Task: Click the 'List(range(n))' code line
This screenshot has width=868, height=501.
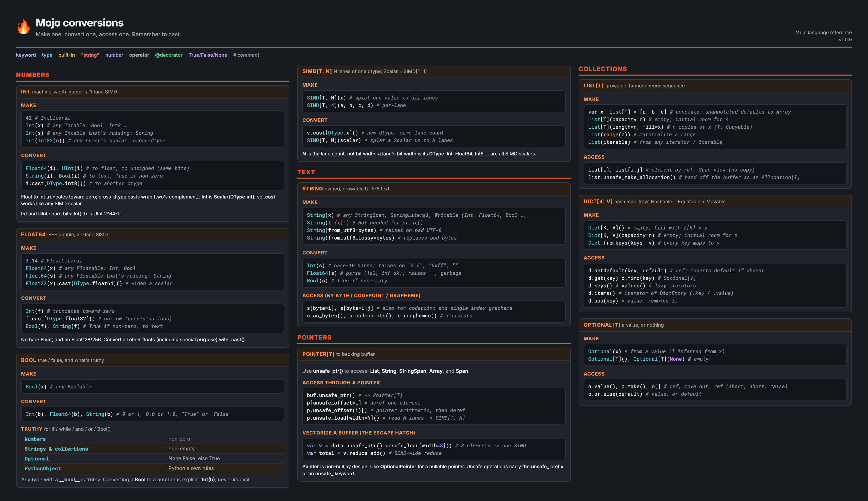Action: [642, 135]
